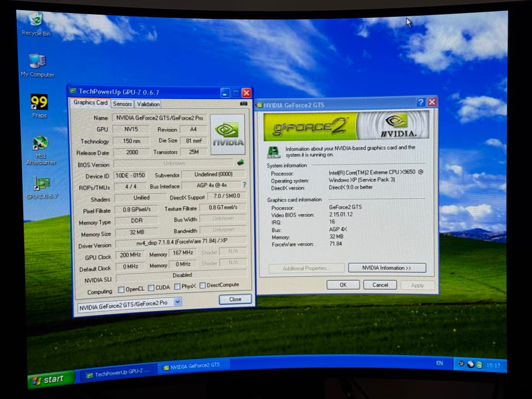Click the Video BIOS version value 2.15.01.12
Image resolution: width=532 pixels, height=399 pixels.
coord(341,214)
